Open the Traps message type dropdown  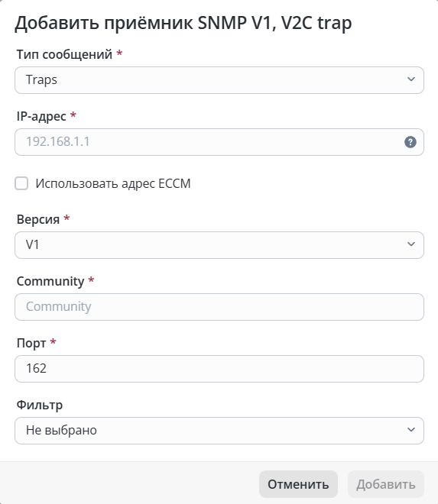[219, 80]
